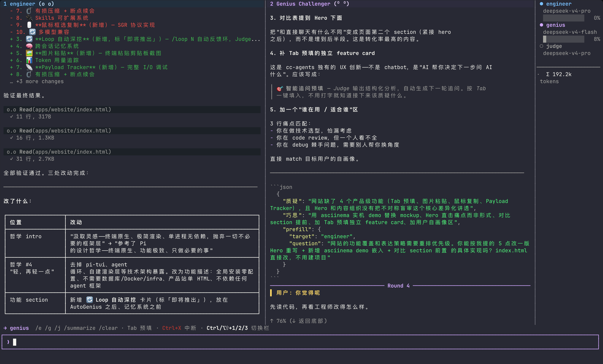Click the plug icon beside Skills 可扩展系统
The image size is (603, 364).
click(29, 18)
